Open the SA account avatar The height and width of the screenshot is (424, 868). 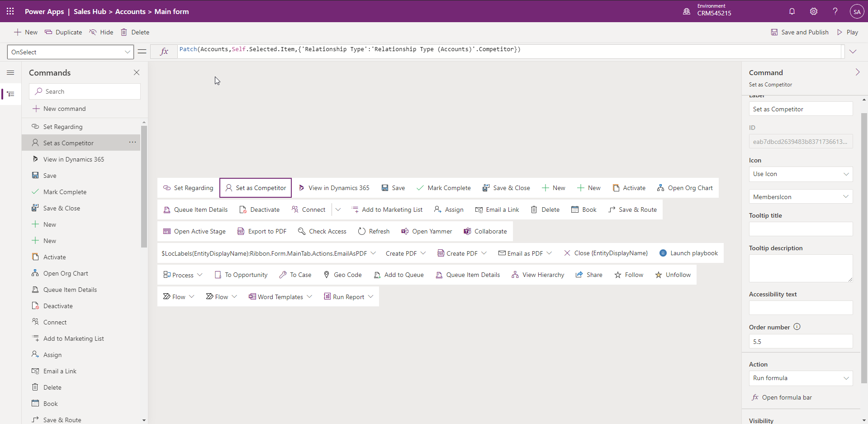coord(857,12)
